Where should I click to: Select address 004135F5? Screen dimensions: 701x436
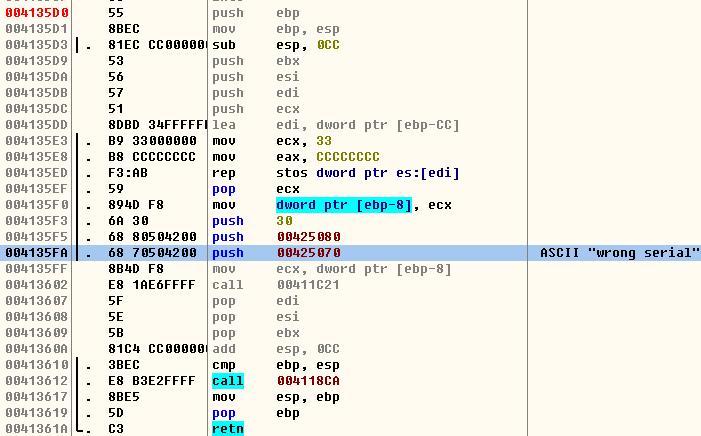click(37, 237)
